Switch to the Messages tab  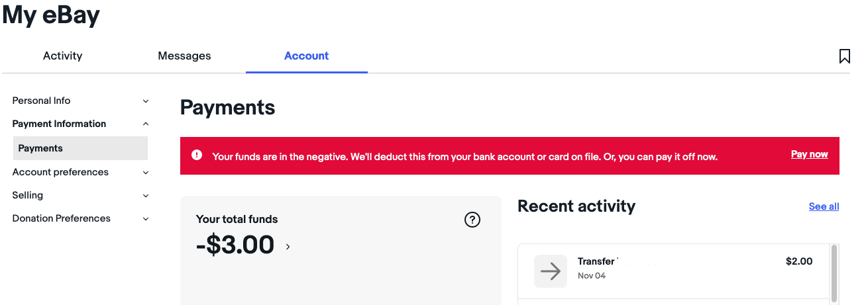(184, 56)
